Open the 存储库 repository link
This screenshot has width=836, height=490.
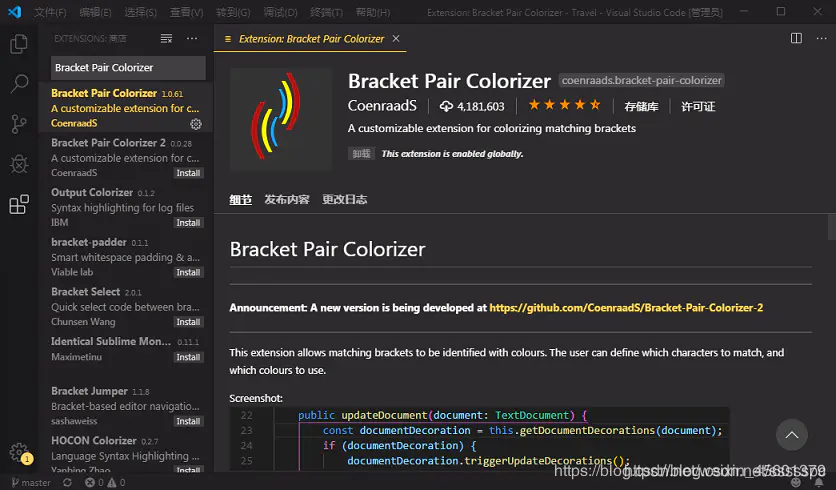(x=641, y=107)
